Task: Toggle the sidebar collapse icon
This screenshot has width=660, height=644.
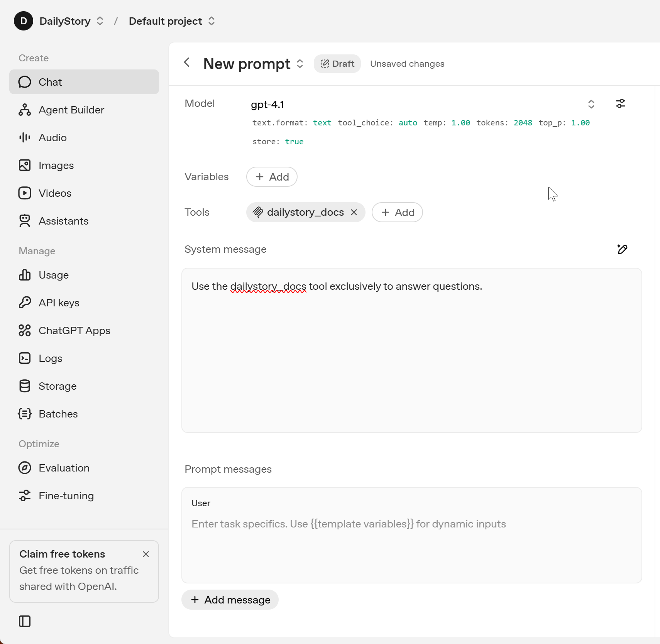Action: (x=25, y=621)
